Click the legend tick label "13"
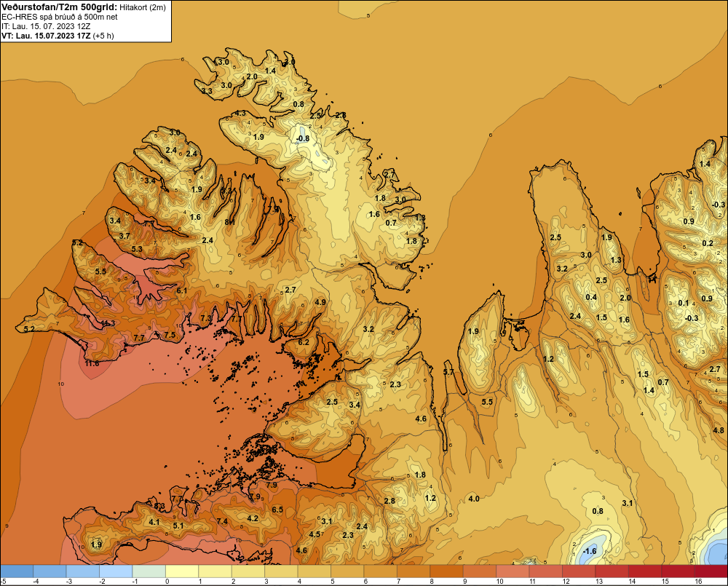 599,582
